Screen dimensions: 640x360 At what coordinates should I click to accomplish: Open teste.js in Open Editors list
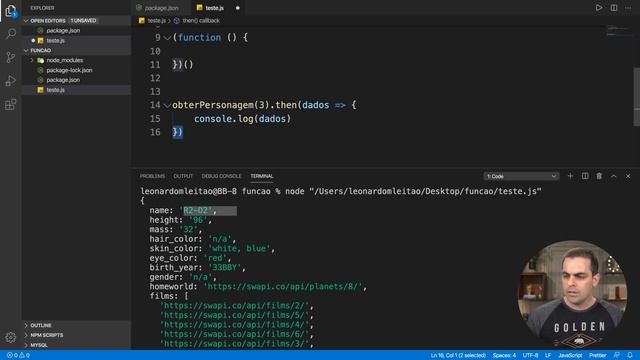point(56,40)
